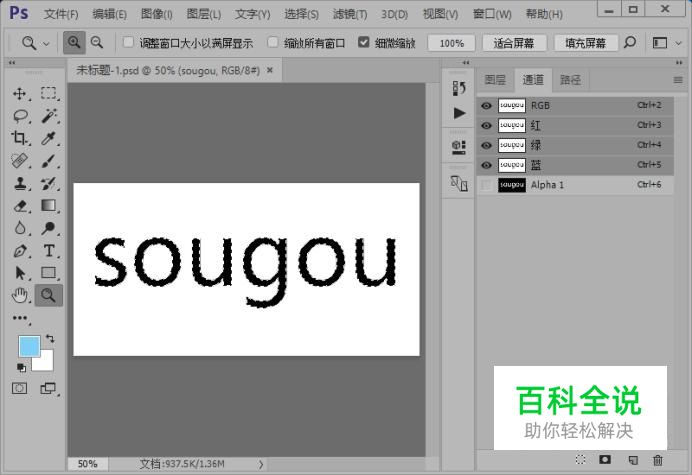Open the 滤镜(T) menu

click(350, 14)
